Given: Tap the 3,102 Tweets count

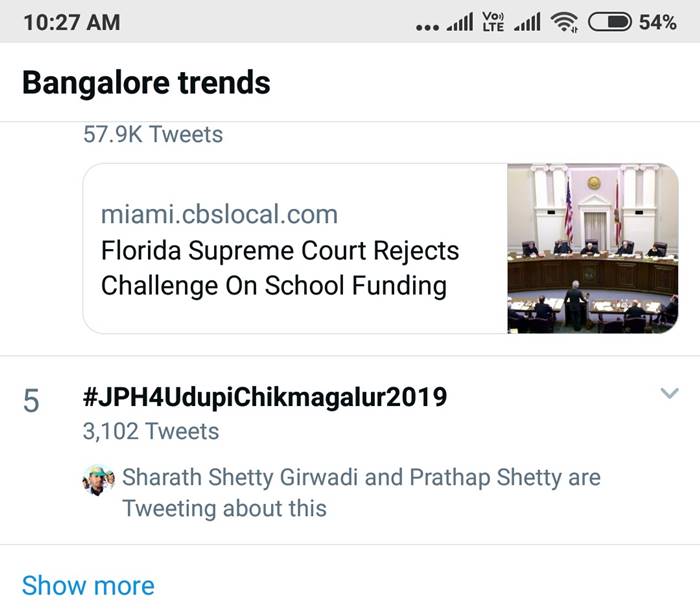Looking at the screenshot, I should [x=151, y=431].
